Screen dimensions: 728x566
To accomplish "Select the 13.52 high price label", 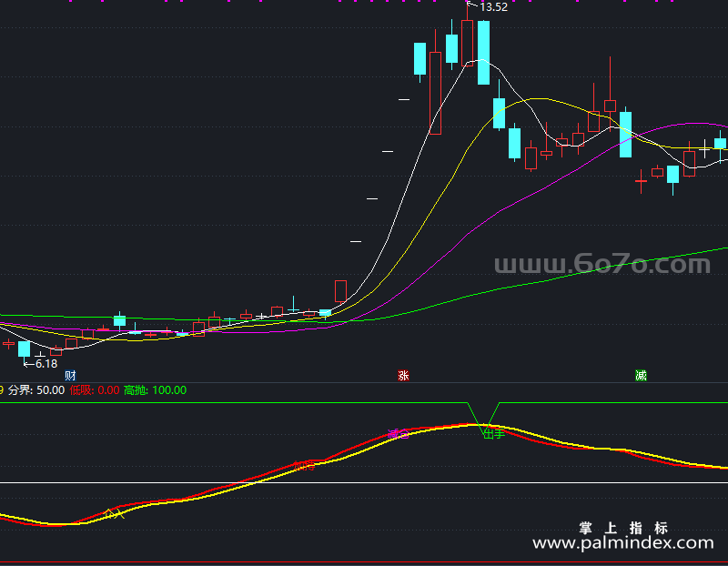I will point(493,7).
